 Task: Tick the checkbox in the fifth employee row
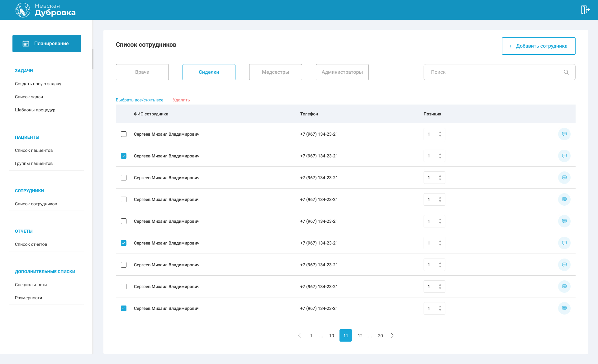(x=124, y=221)
